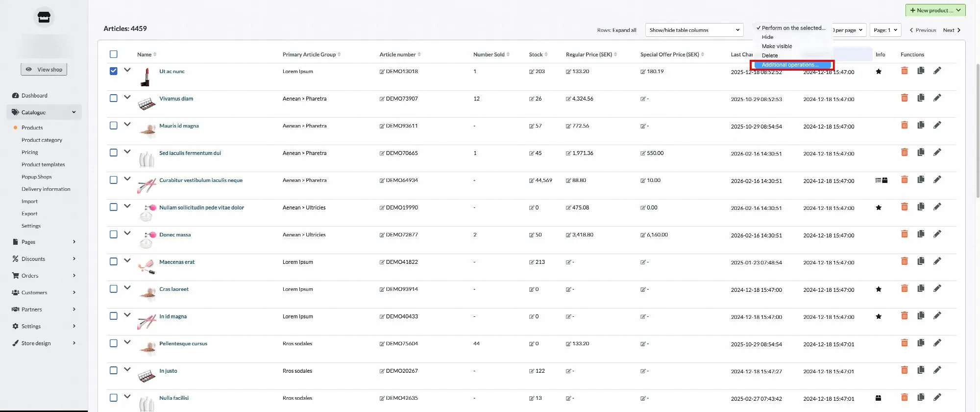Open Product category in sidebar

click(42, 140)
